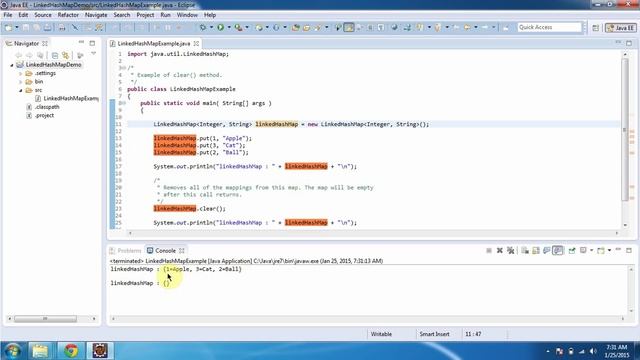The height and width of the screenshot is (360, 640).
Task: Open Display Selected Console dropdown arrow
Action: coord(591,251)
